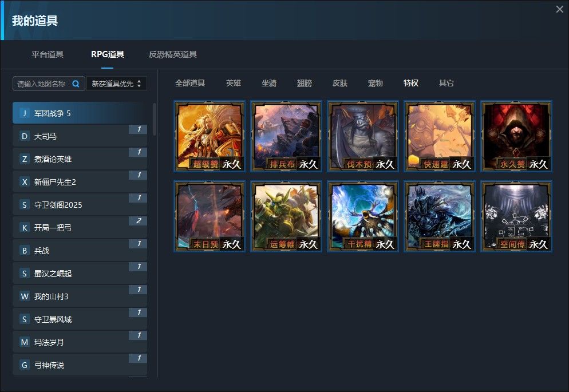Open the 快速建 item card
Screen dimensions: 569x392
point(440,136)
